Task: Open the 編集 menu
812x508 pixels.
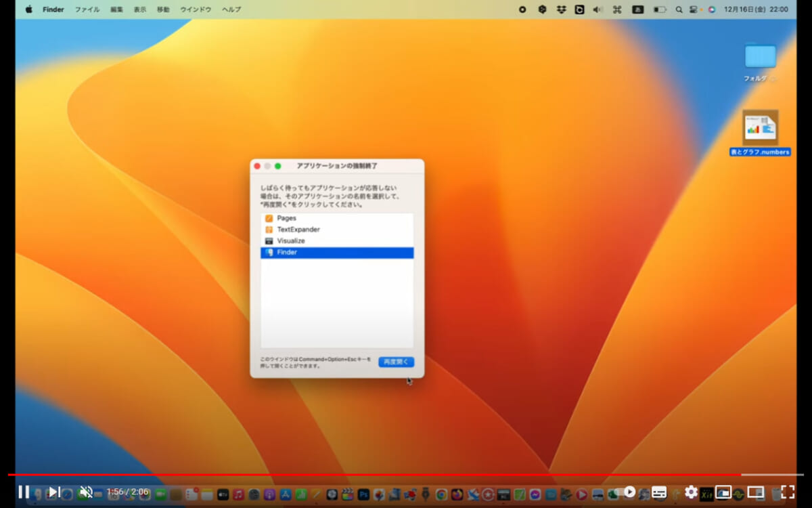Action: [x=117, y=9]
